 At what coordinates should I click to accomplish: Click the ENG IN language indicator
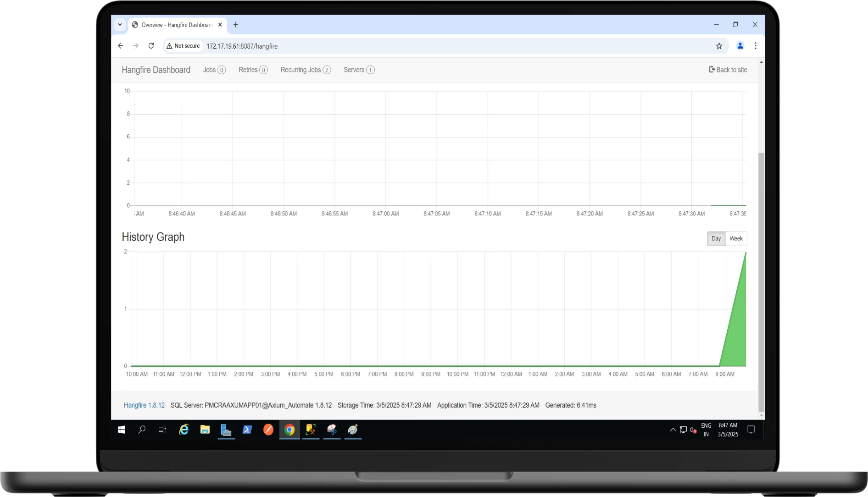[x=706, y=430]
